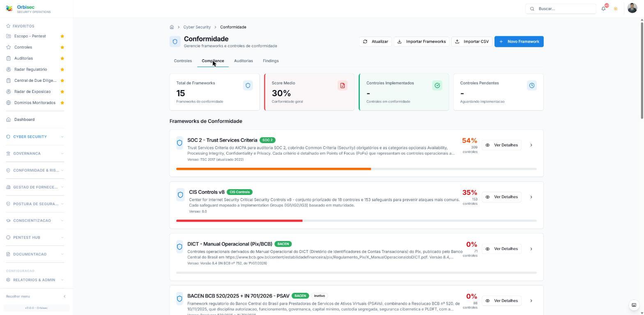Toggle light theme sun icon
The height and width of the screenshot is (315, 644).
click(616, 9)
